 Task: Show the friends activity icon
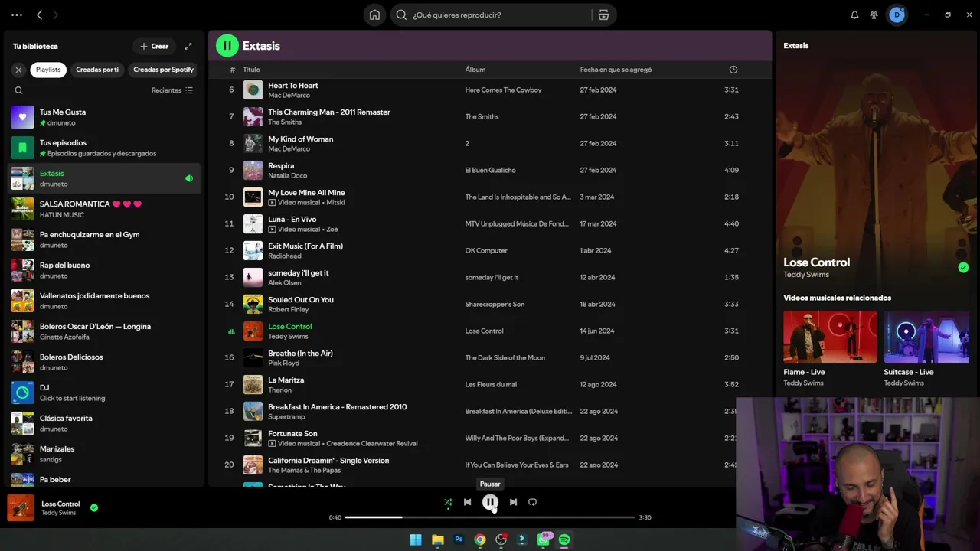874,15
